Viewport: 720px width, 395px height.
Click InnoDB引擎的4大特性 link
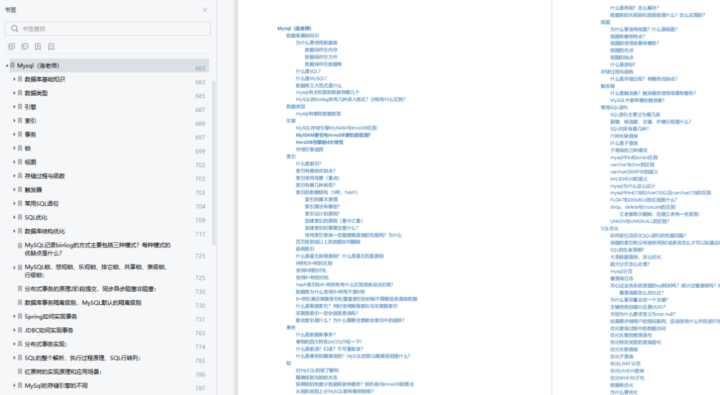point(319,142)
